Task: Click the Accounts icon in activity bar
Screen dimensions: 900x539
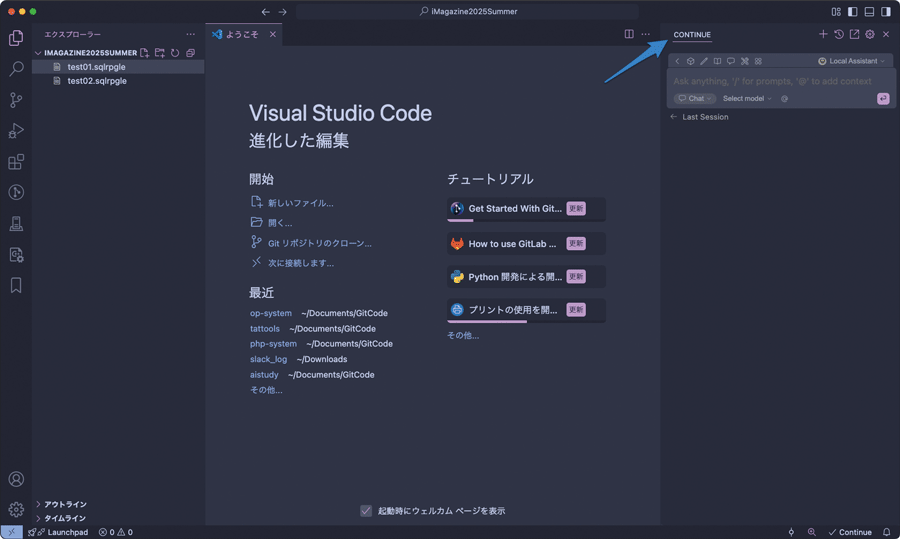Action: (16, 480)
